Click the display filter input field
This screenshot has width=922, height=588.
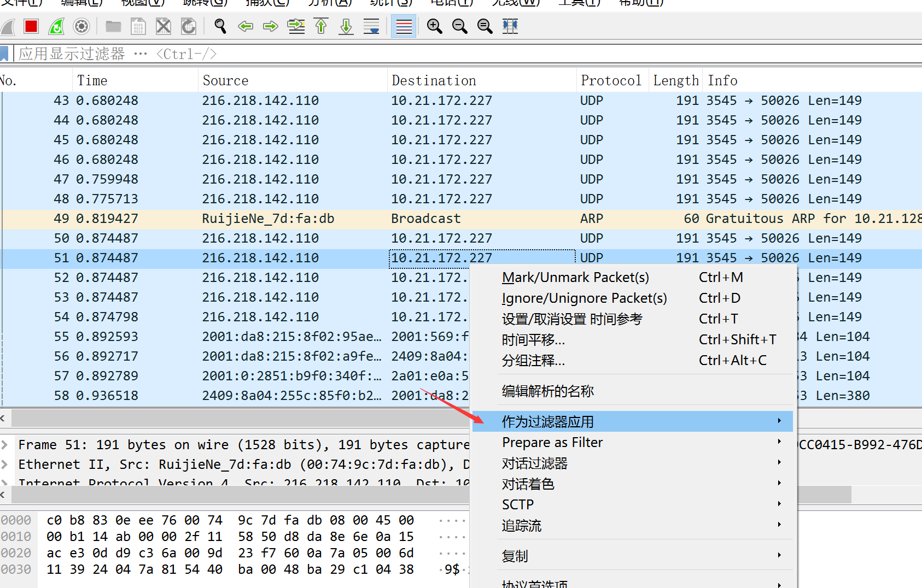point(468,54)
